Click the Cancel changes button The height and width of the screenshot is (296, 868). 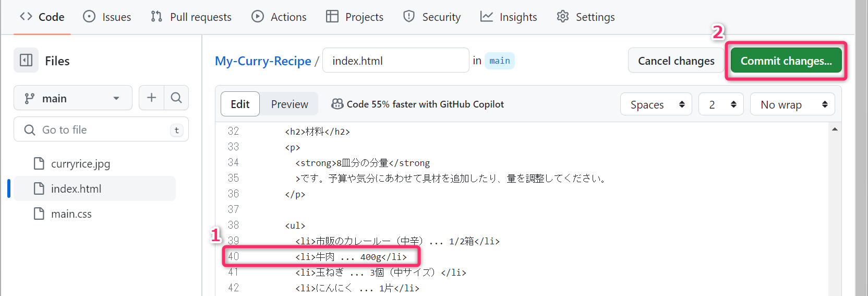point(676,61)
